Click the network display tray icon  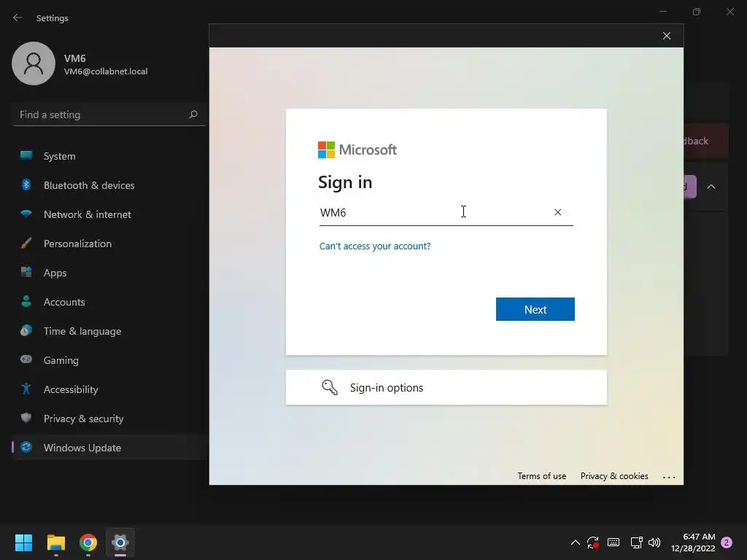coord(636,542)
